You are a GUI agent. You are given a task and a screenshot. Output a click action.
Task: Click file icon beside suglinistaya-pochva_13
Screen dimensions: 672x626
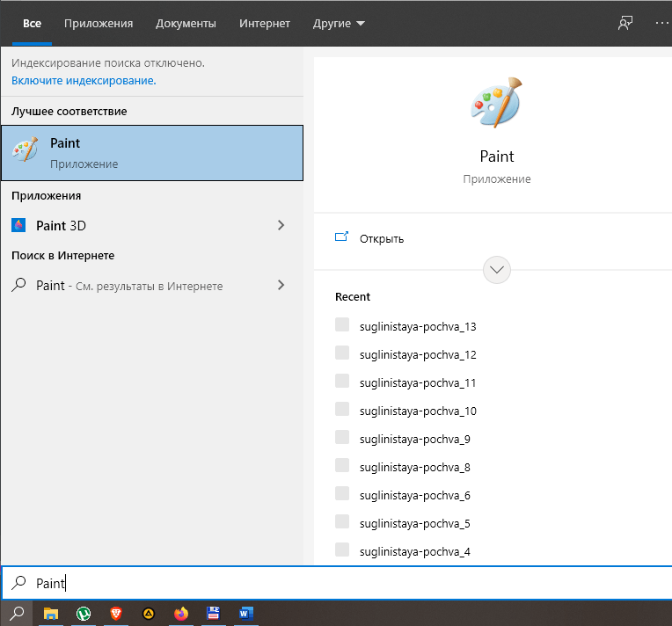tap(342, 324)
